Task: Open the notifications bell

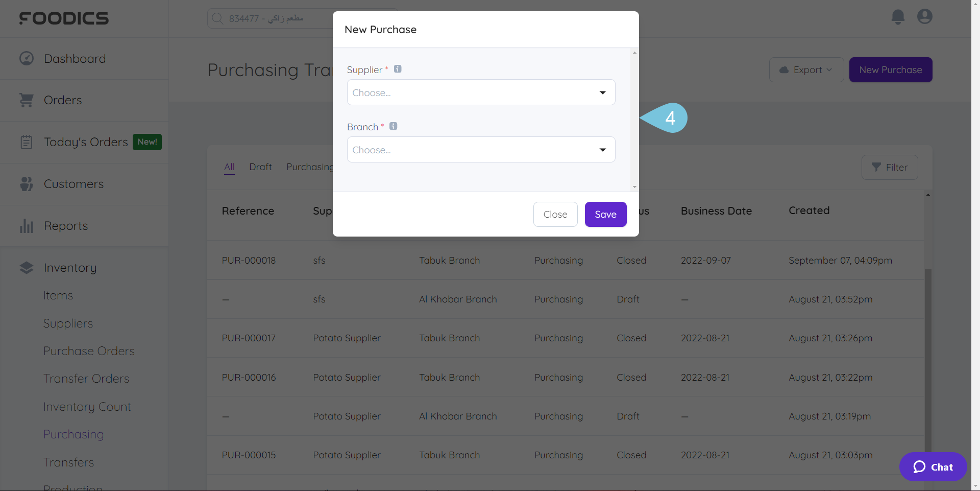Action: [897, 17]
